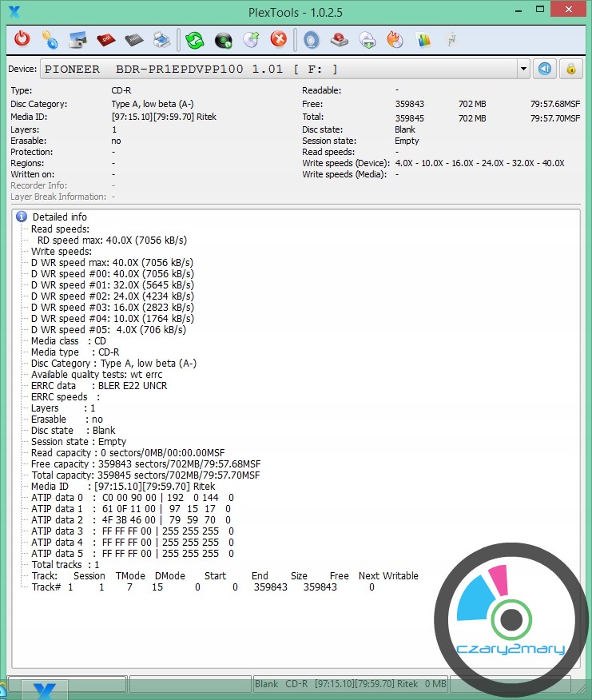Click the colorful bar chart icon
The width and height of the screenshot is (592, 700).
[x=423, y=39]
